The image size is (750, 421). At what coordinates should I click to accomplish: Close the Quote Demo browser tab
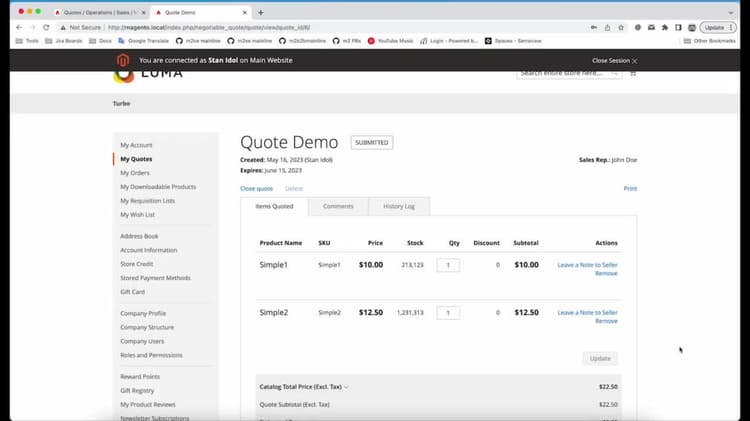(245, 12)
